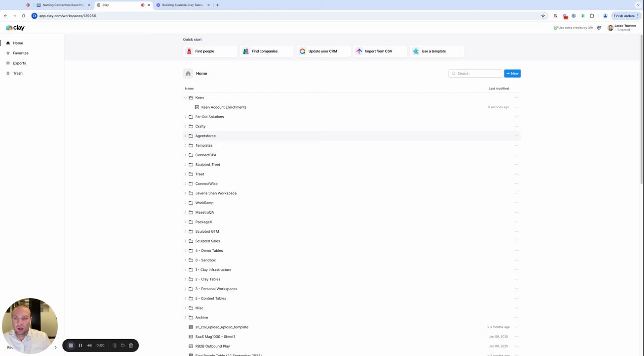Restart recording using the circular arrow icon
This screenshot has height=356, width=644.
[122, 346]
